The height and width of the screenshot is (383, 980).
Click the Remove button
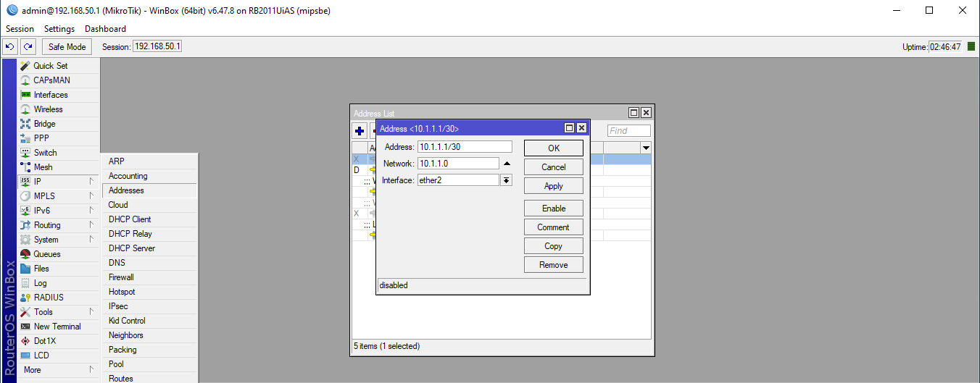pyautogui.click(x=554, y=265)
